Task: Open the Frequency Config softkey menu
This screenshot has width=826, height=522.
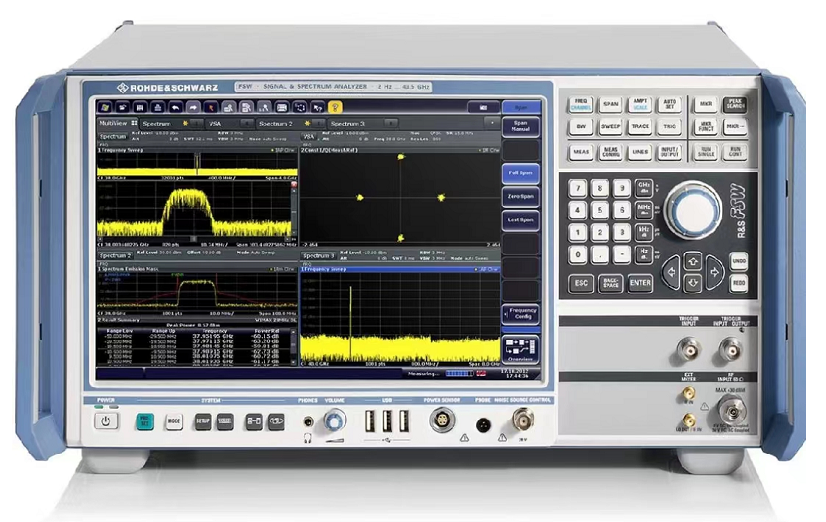Action: (x=519, y=315)
